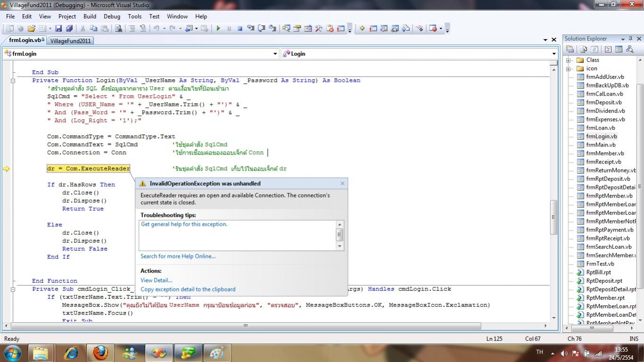Stop debugging with the blue stop icon
This screenshot has height=362, width=644.
click(x=239, y=28)
